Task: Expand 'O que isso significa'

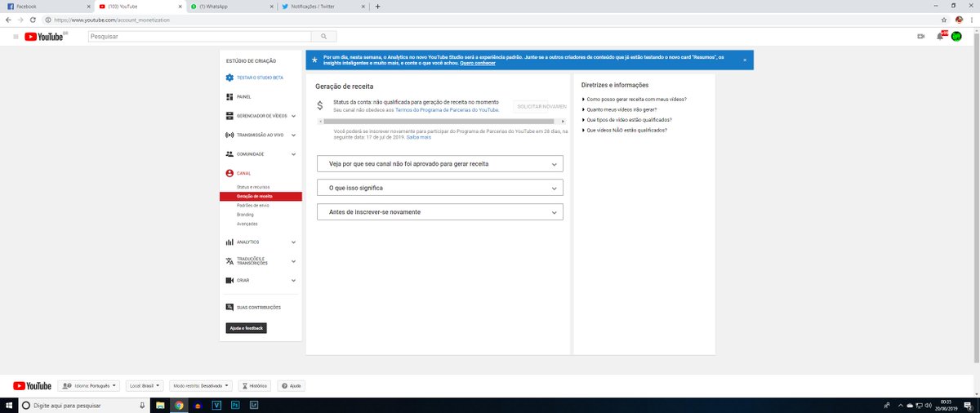Action: coord(440,188)
